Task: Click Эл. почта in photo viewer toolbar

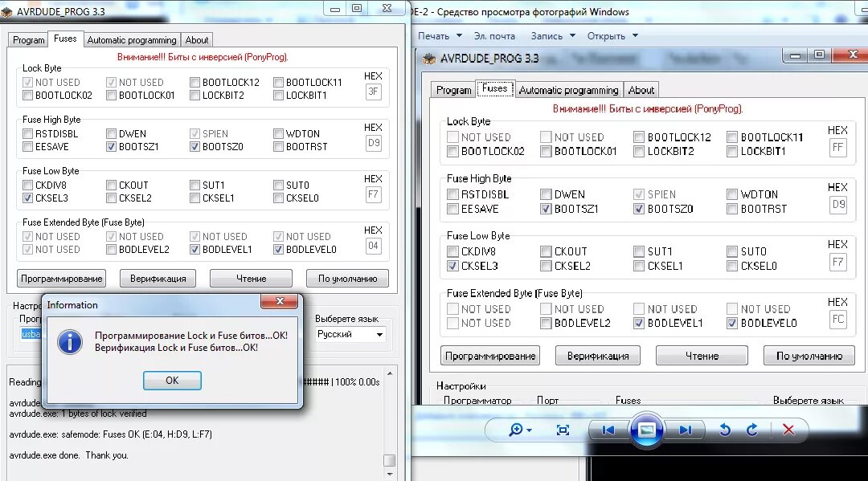Action: (x=494, y=36)
